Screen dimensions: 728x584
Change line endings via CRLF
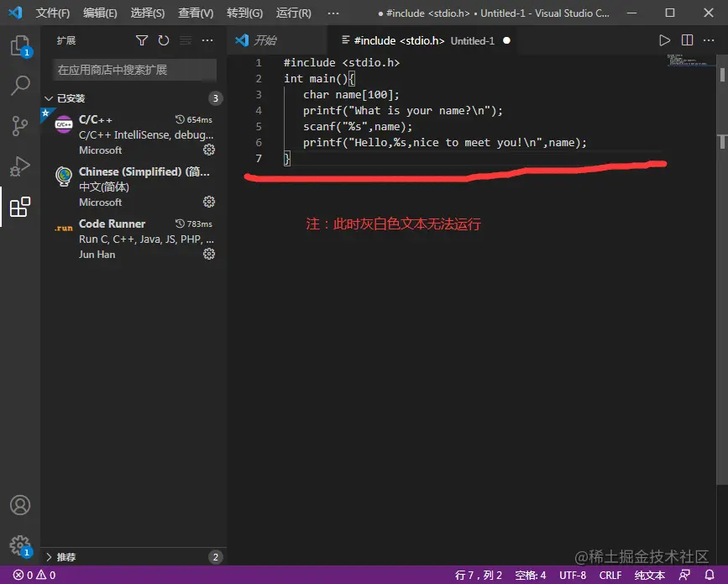[x=610, y=575]
